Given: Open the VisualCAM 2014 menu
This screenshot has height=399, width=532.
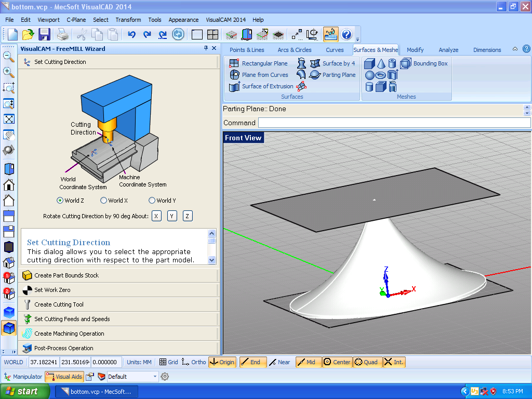Looking at the screenshot, I should click(225, 20).
